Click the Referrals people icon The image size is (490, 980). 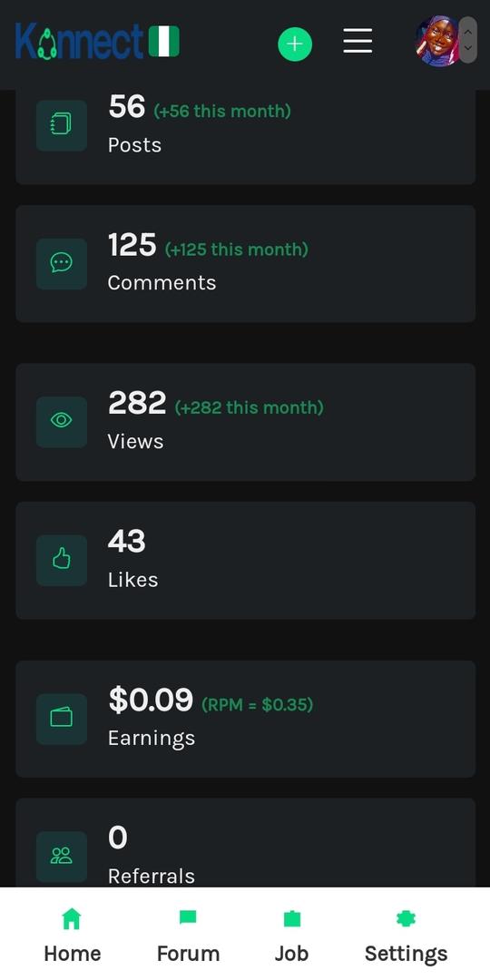point(62,856)
